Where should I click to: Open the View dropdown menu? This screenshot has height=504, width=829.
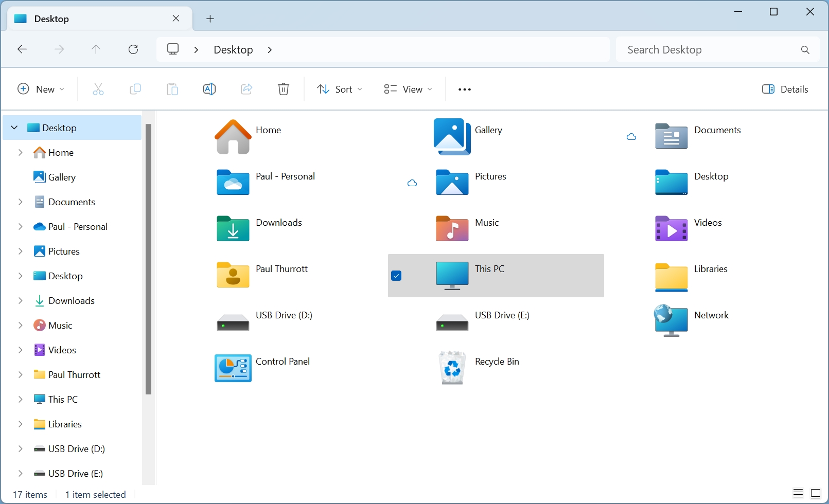(408, 89)
